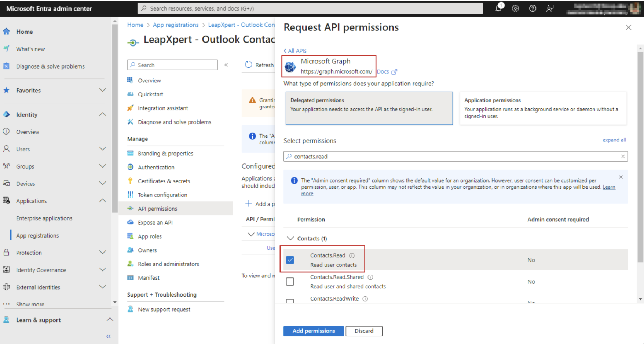Open Enterprise applications in sidebar
The height and width of the screenshot is (346, 644).
point(44,218)
